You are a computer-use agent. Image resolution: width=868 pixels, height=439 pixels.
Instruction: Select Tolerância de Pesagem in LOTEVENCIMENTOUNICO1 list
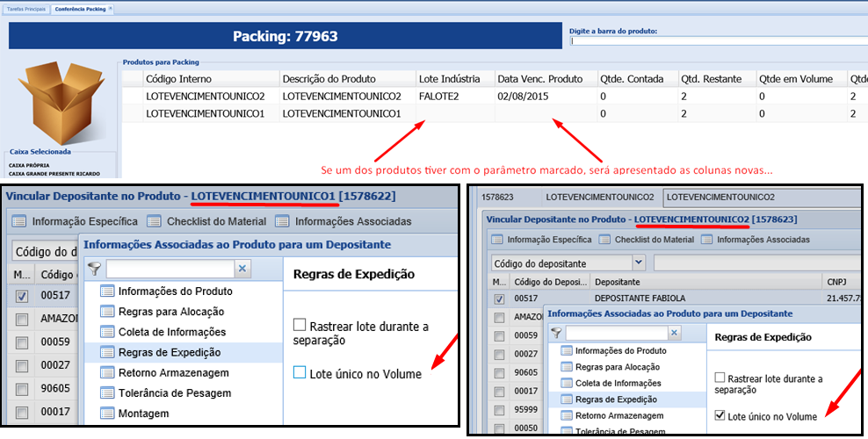tap(174, 393)
